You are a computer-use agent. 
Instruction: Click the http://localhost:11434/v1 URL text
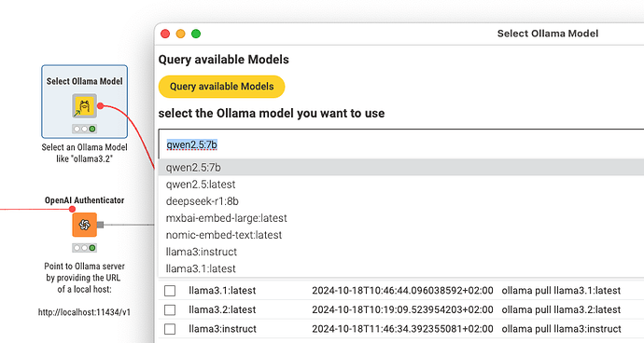coord(85,312)
